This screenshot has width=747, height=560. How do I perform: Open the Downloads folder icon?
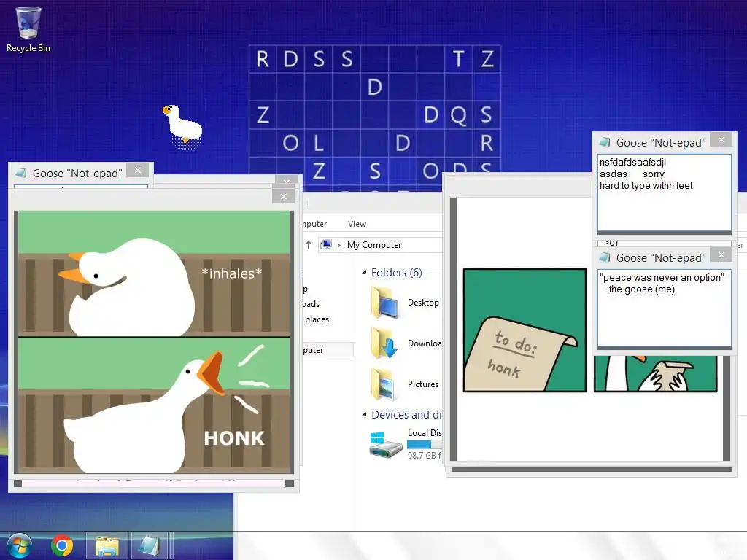384,343
